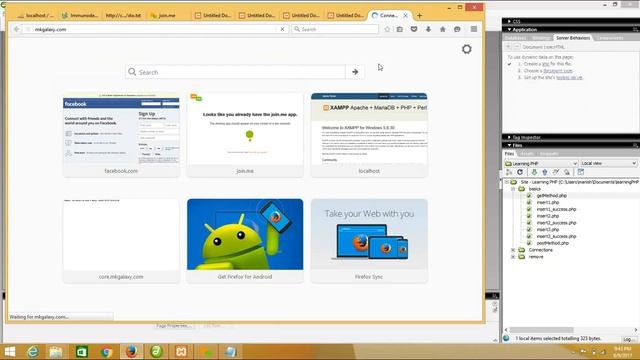
Task: Collapse the basics folder
Action: [x=513, y=189]
